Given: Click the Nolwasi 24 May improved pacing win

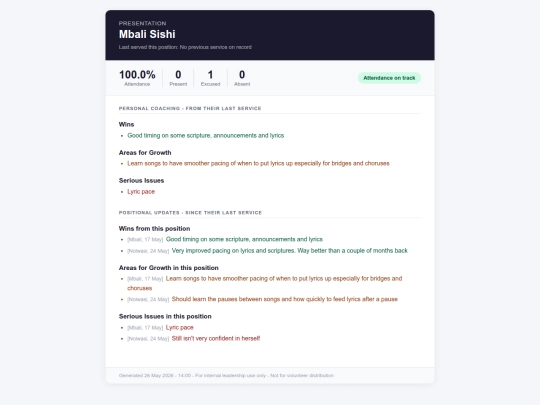Looking at the screenshot, I should (268, 251).
